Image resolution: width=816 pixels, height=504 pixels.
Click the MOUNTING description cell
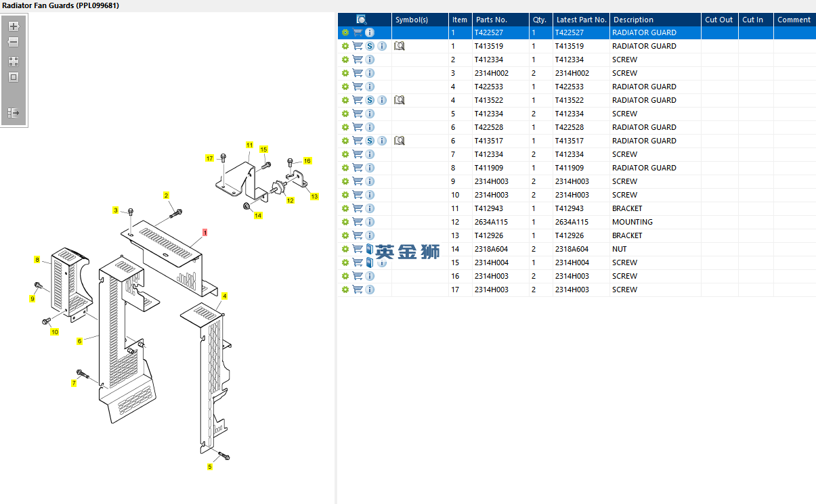(632, 222)
